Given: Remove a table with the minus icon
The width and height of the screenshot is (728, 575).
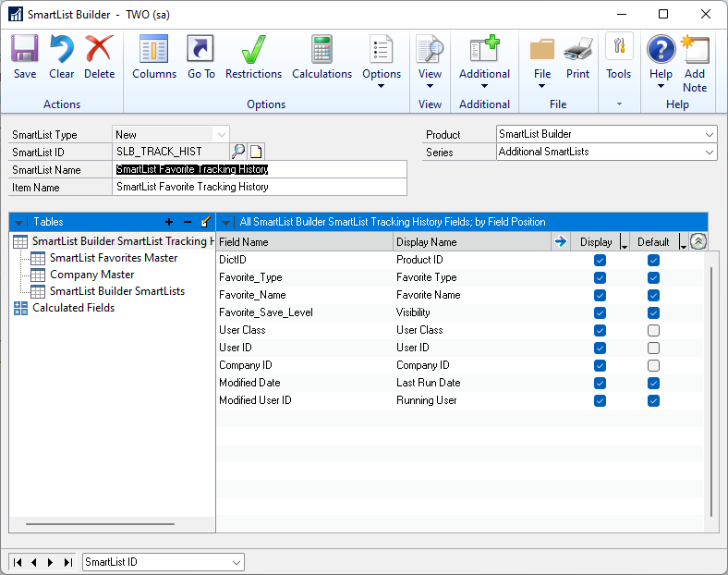Looking at the screenshot, I should (x=188, y=222).
